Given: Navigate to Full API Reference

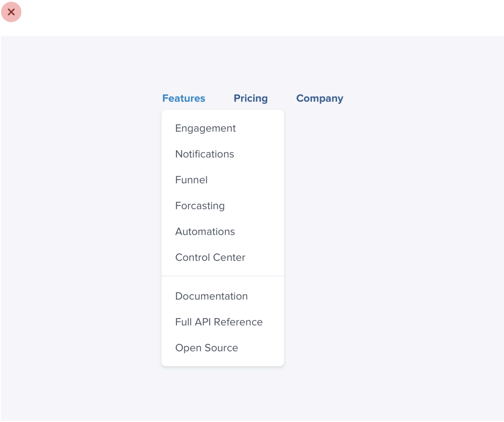Looking at the screenshot, I should pyautogui.click(x=219, y=322).
